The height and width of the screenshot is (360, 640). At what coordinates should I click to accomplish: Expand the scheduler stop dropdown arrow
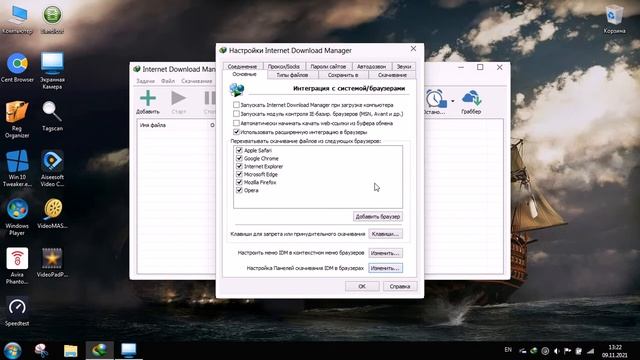pos(453,101)
